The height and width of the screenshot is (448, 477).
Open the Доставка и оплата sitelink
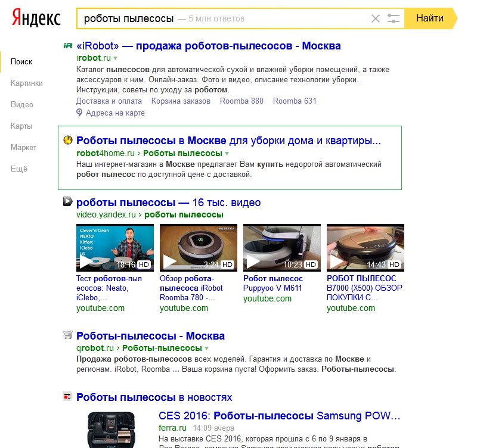(x=109, y=101)
